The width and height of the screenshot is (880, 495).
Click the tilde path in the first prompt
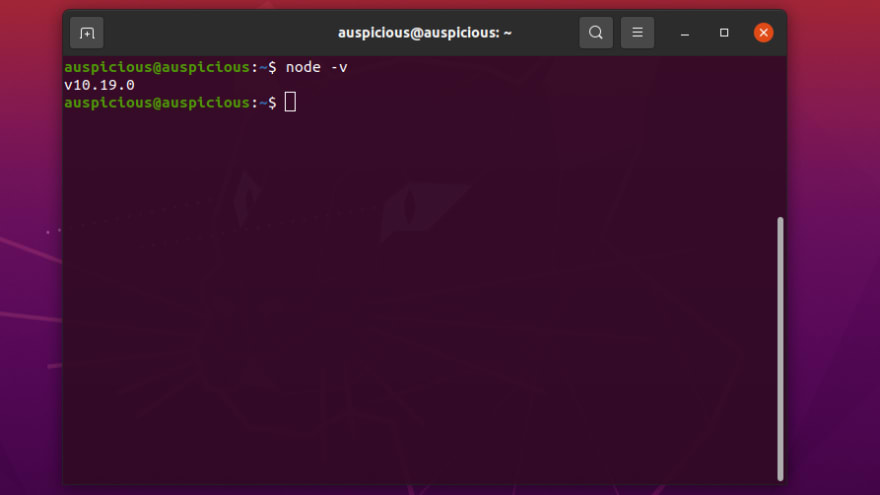point(263,67)
